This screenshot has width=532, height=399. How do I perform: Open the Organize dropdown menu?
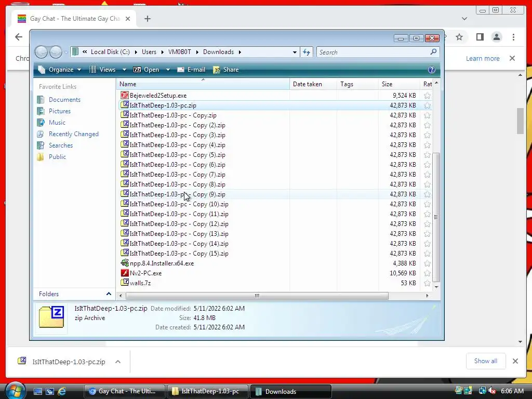(60, 70)
